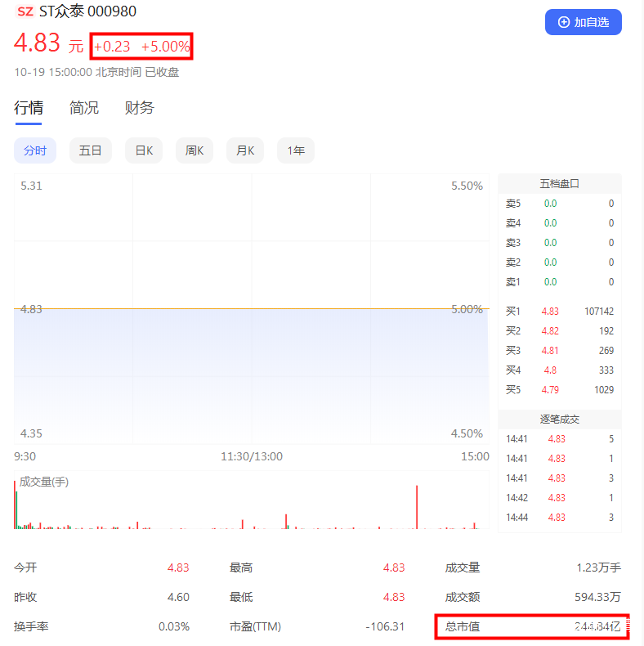The width and height of the screenshot is (644, 646).
Task: Click the ST众泰 000980 stock title
Action: [x=87, y=11]
